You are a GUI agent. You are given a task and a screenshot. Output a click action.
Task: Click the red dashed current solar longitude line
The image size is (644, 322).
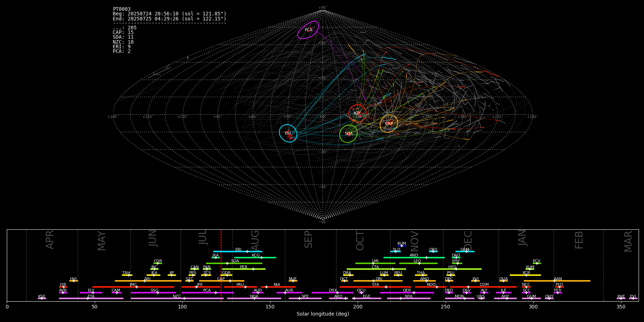[221, 265]
